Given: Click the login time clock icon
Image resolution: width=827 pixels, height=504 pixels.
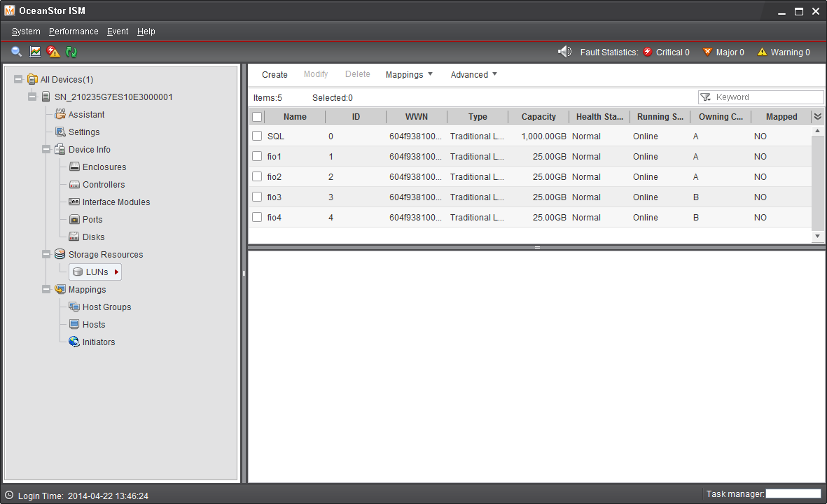Looking at the screenshot, I should click(9, 495).
